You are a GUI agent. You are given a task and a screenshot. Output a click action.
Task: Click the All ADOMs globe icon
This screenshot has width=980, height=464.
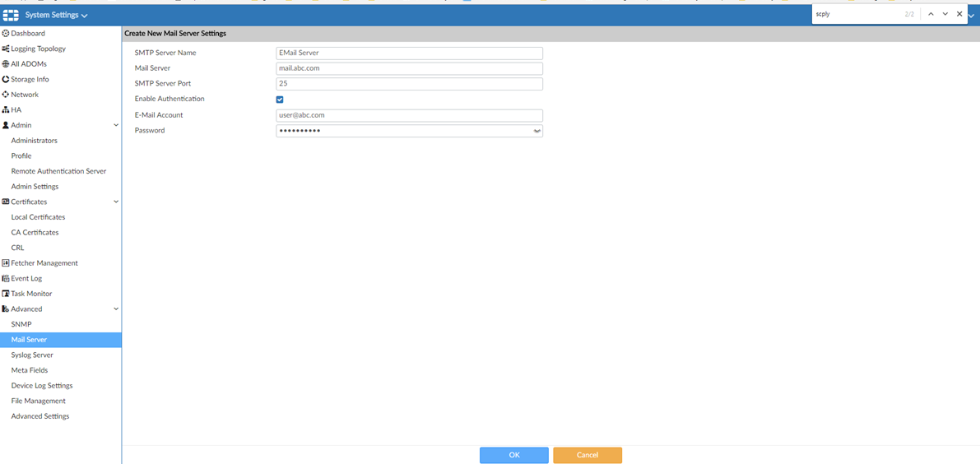(6, 64)
